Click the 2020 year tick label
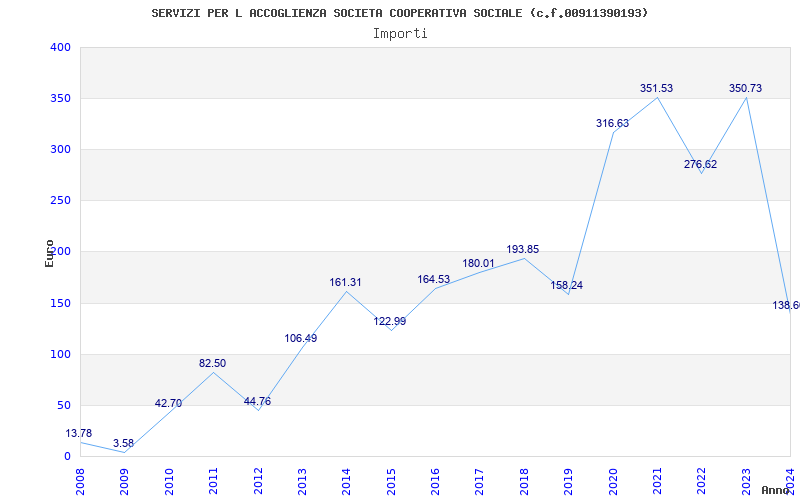Viewport: 800px width, 500px height. tap(613, 481)
